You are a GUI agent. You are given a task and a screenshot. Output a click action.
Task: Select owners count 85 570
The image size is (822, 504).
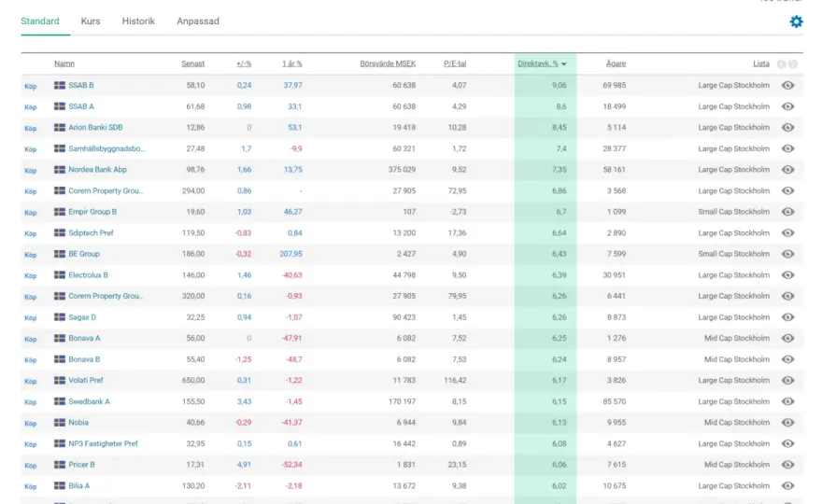point(615,401)
